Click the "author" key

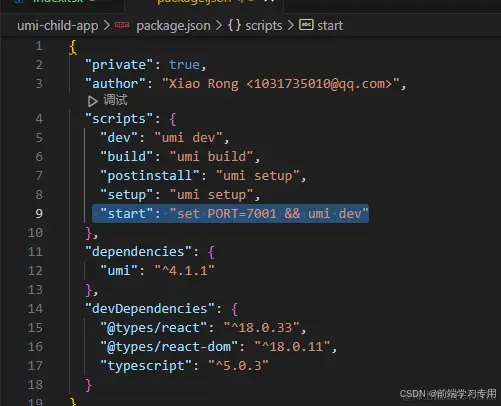tap(115, 84)
